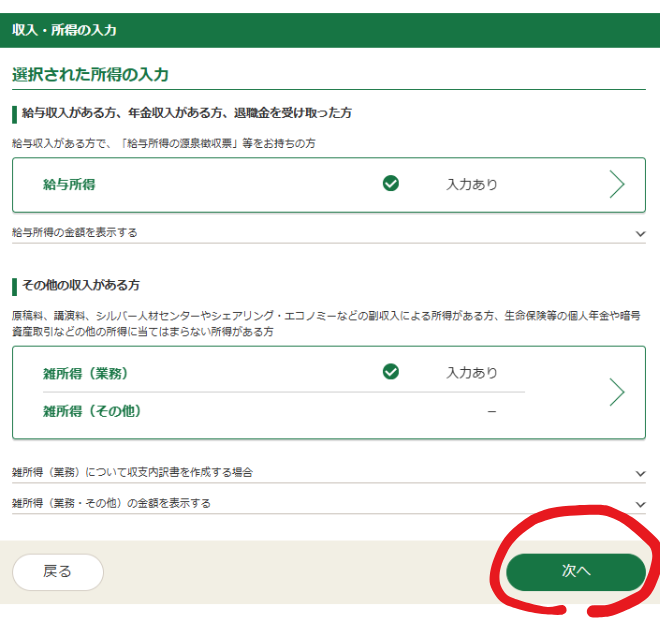Image resolution: width=660 pixels, height=630 pixels.
Task: Open the 雑所得（業務） entry label
Action: click(85, 373)
